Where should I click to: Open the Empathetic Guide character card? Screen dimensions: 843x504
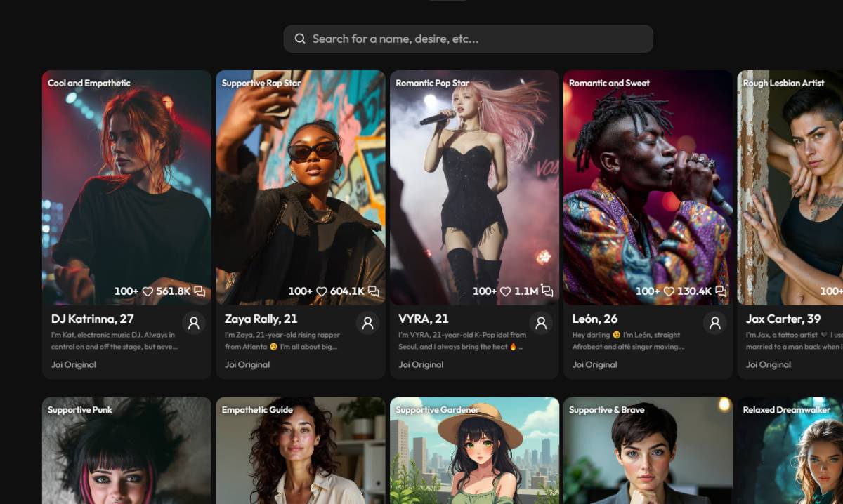pyautogui.click(x=301, y=451)
